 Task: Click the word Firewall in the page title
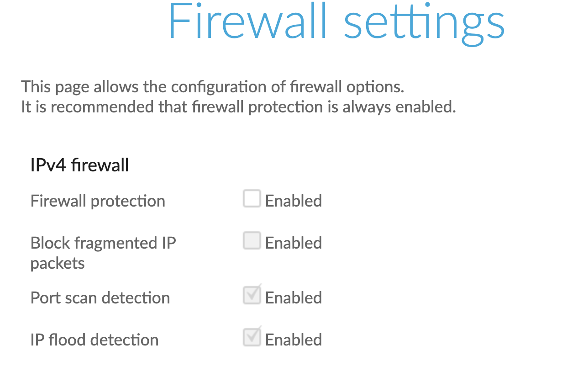[x=248, y=22]
